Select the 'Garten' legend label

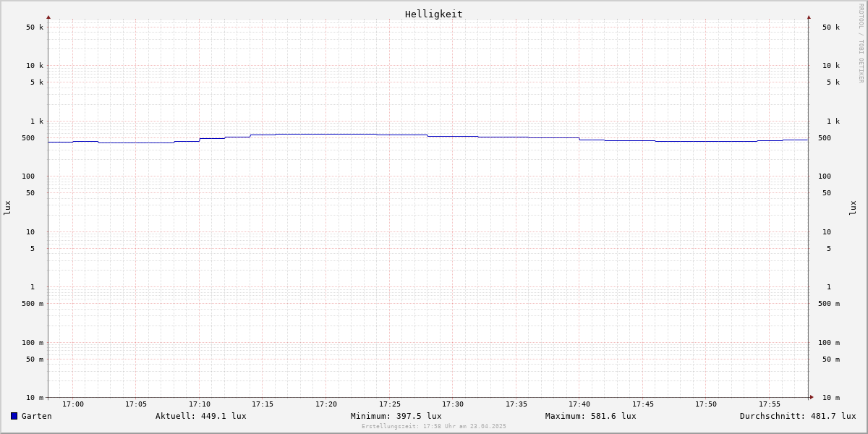(x=37, y=416)
